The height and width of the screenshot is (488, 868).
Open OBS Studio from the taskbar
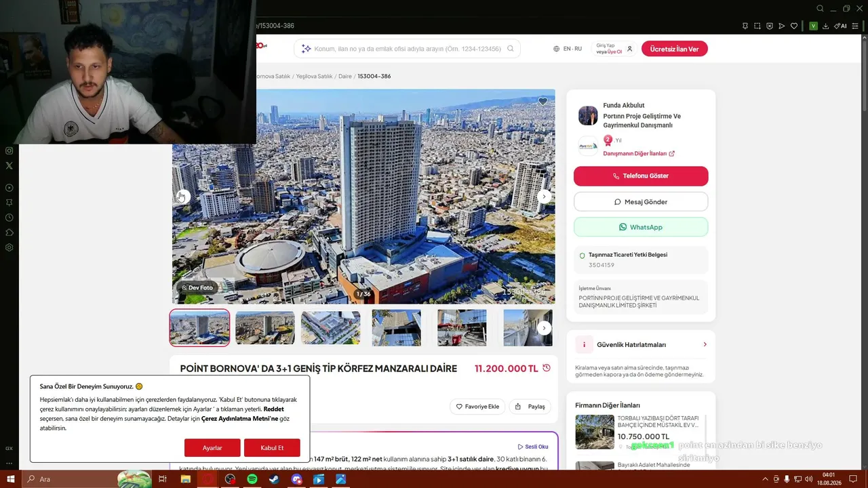point(230,479)
